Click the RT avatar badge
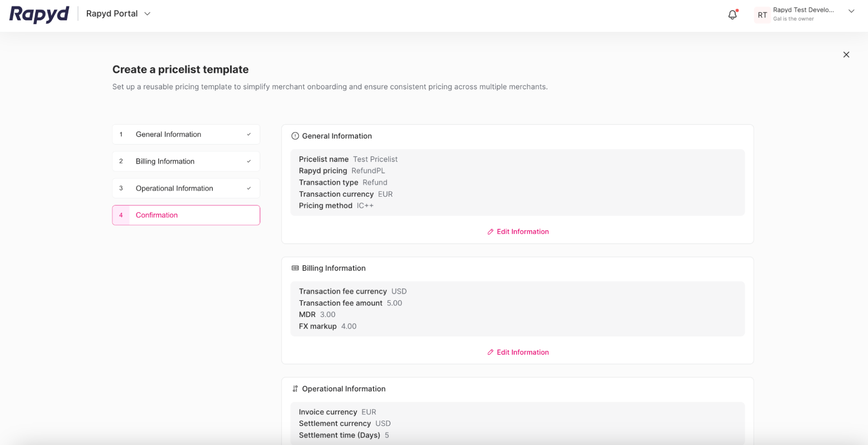 [x=762, y=15]
